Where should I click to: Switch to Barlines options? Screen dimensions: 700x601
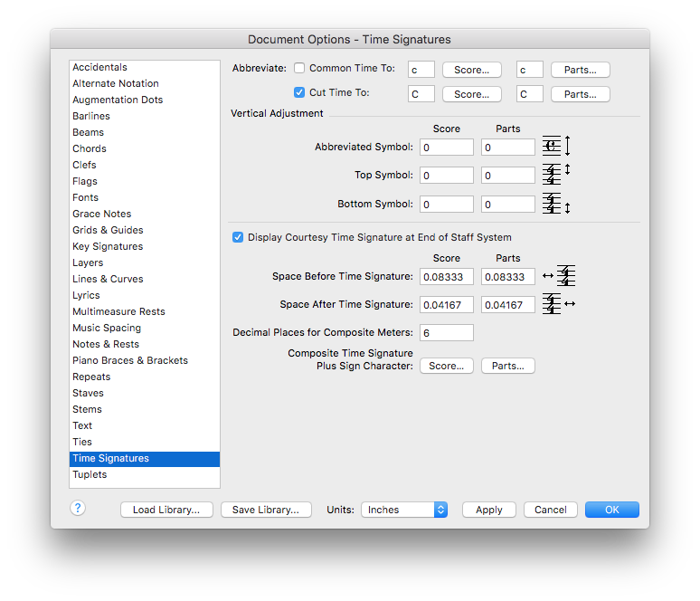pyautogui.click(x=145, y=116)
